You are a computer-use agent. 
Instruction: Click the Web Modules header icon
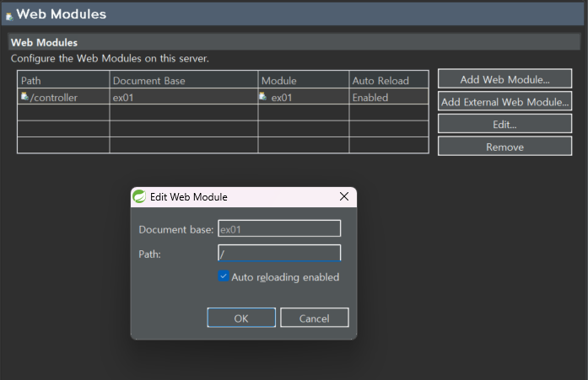[x=10, y=16]
